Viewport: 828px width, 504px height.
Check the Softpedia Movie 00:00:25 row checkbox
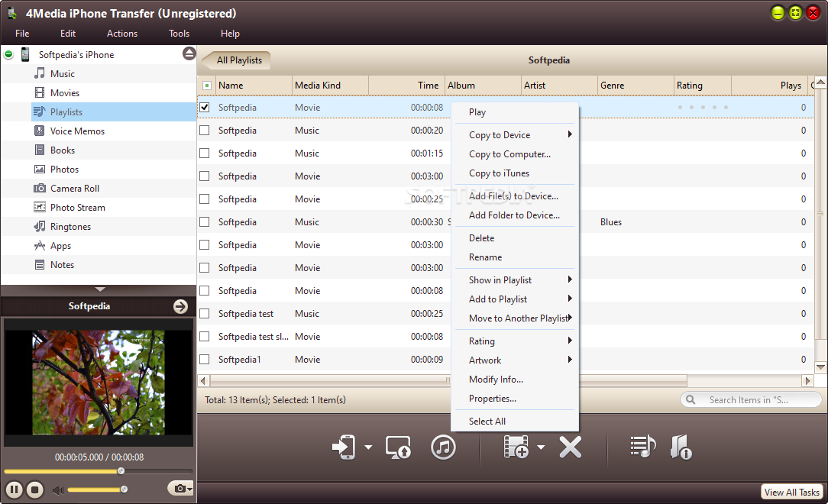coord(205,199)
